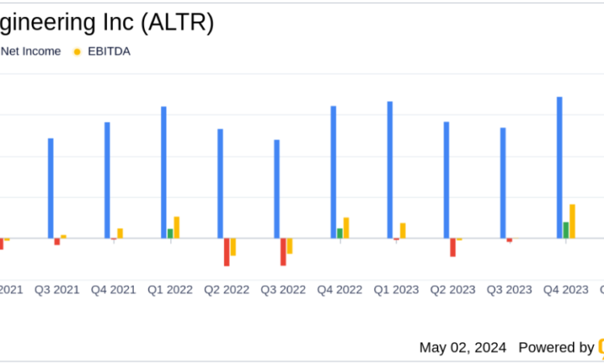This screenshot has width=604, height=364.
Task: Select the Q4 2022 axis label
Action: (x=340, y=290)
